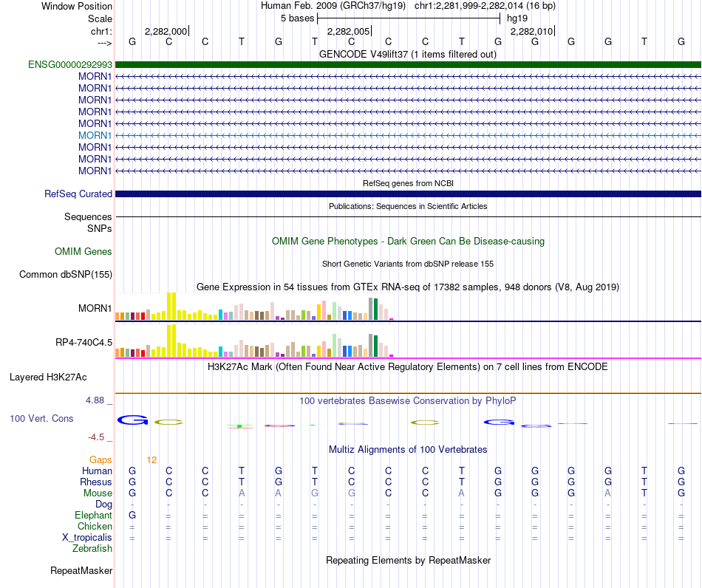The image size is (702, 588).
Task: Click the Sequences track label
Action: click(x=88, y=216)
